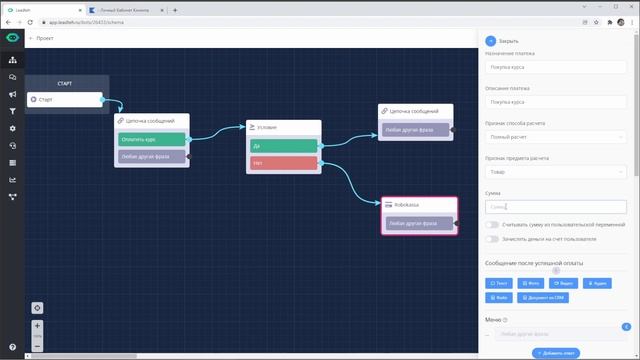This screenshot has height=360, width=640.
Task: Click the bookmark star icon in address bar
Action: (x=596, y=22)
